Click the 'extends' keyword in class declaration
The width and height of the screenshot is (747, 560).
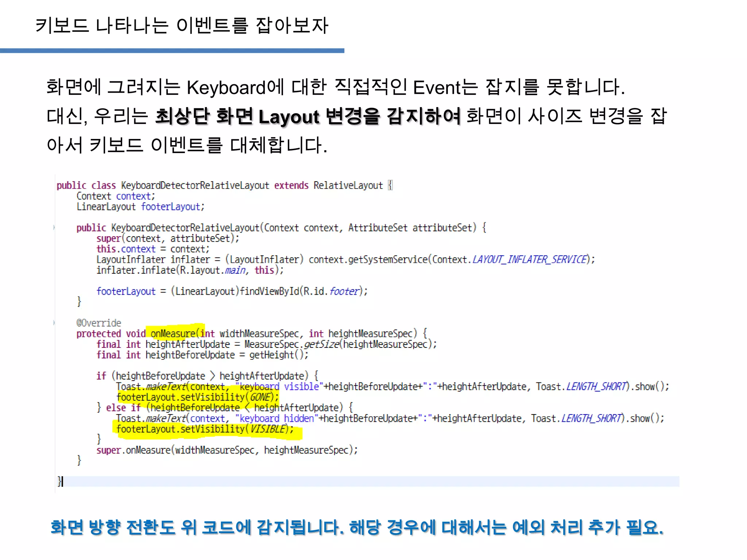pos(291,186)
